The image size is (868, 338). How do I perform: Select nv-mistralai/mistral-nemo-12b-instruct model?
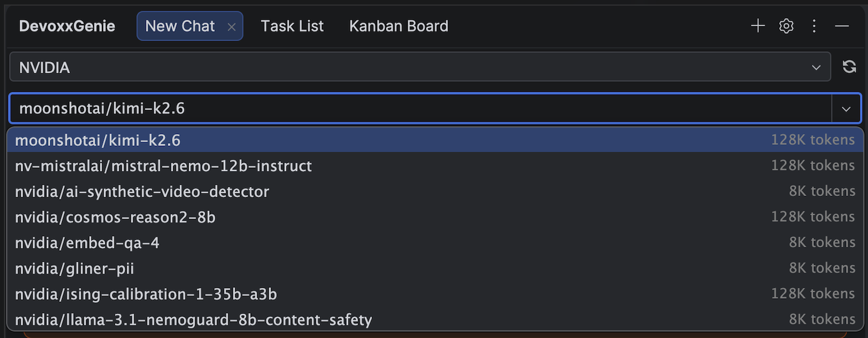pos(435,166)
